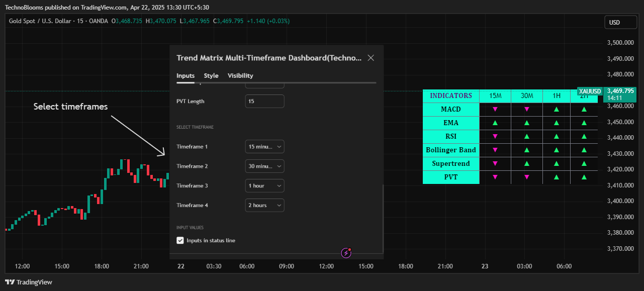Close the Trend Matrix settings dialog
644x291 pixels.
[x=371, y=58]
